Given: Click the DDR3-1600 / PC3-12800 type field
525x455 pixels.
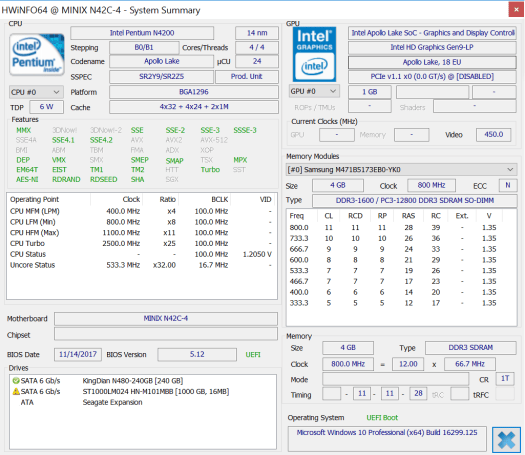Looking at the screenshot, I should (415, 201).
